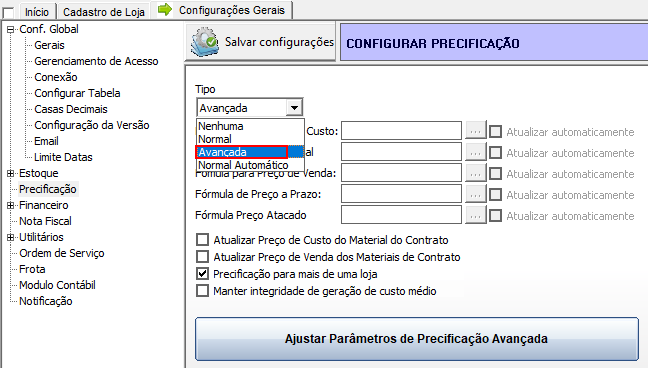The width and height of the screenshot is (648, 368).
Task: Tick the checkbox left of Início tab
Action: coord(8,12)
